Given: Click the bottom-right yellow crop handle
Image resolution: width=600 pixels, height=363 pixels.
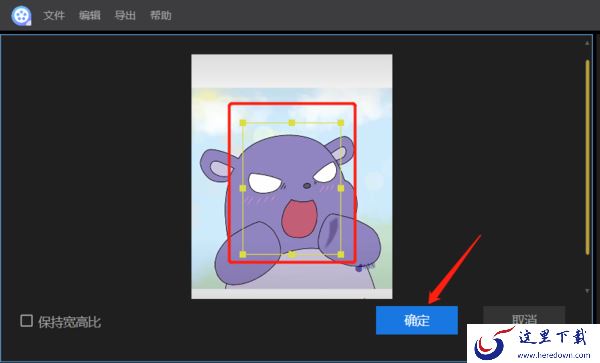Looking at the screenshot, I should tap(341, 254).
